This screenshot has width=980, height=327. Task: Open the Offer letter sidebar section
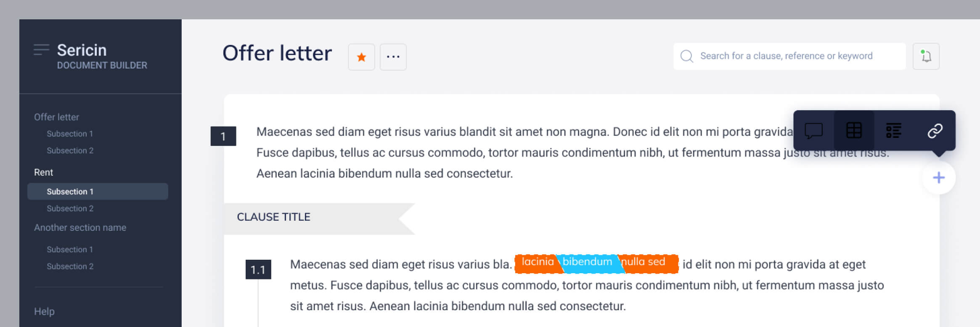pyautogui.click(x=56, y=117)
